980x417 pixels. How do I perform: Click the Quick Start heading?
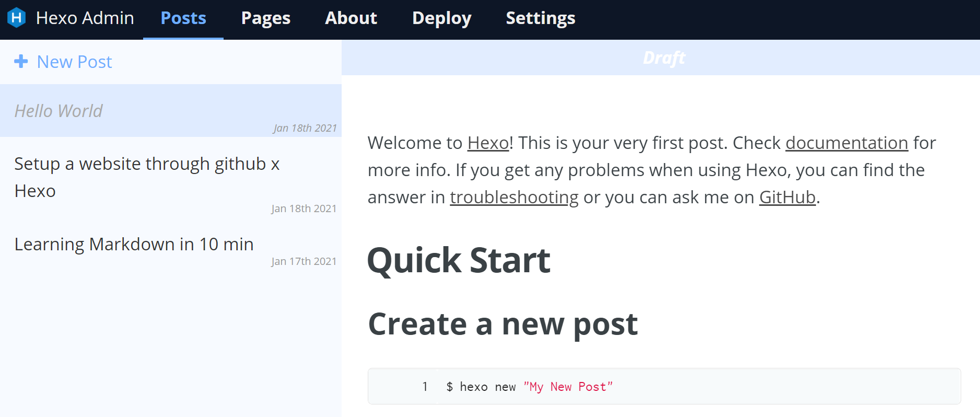[x=459, y=260]
